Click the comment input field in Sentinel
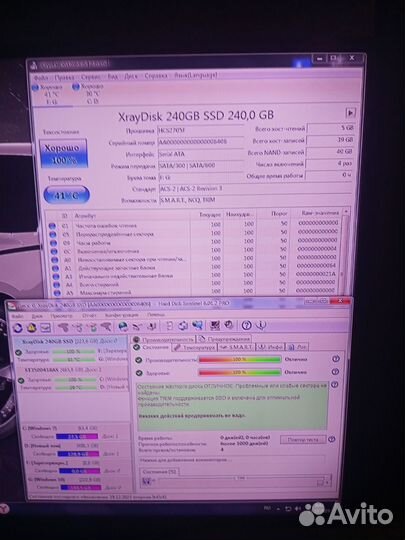Image resolution: width=405 pixels, height=540 pixels. click(232, 460)
